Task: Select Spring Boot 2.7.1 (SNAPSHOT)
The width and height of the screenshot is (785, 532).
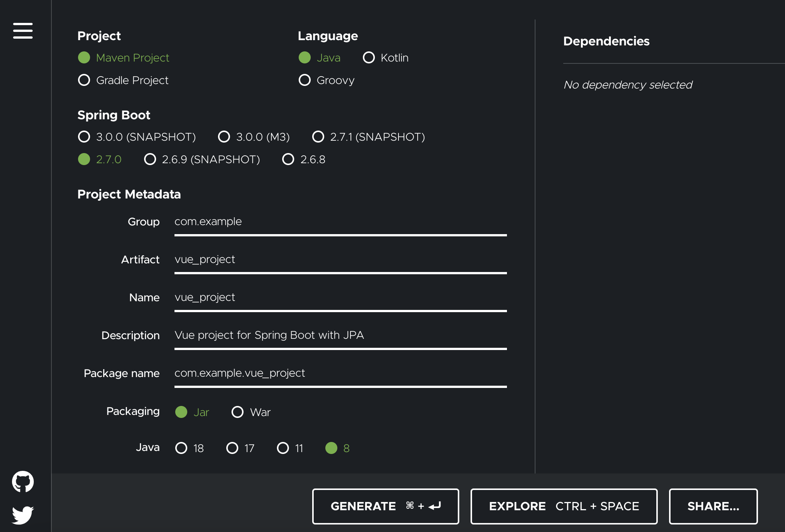Action: point(368,137)
